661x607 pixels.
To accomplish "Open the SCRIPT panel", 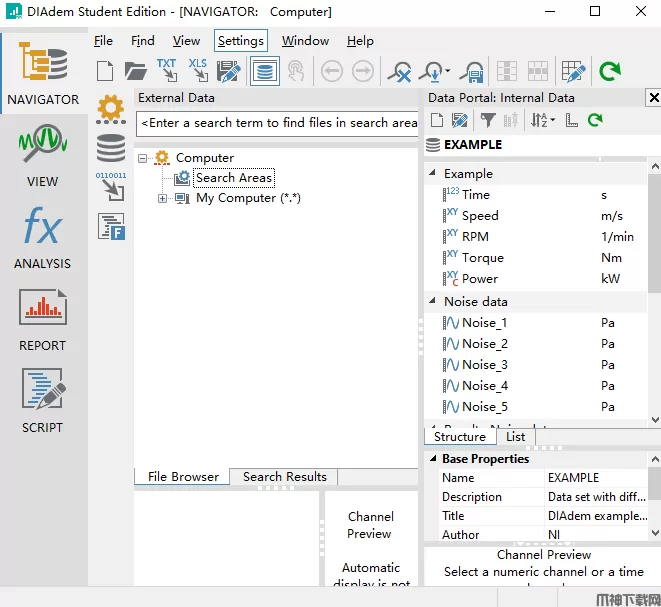I will coord(43,402).
